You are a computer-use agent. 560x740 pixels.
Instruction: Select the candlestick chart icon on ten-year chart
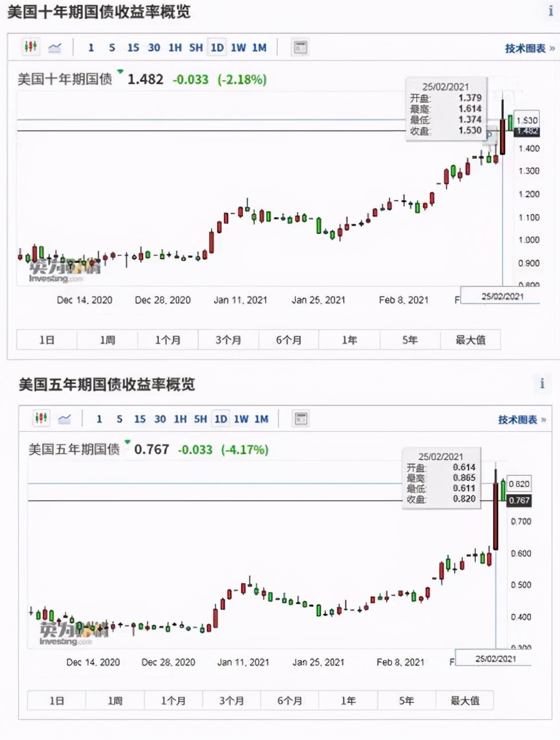coord(31,48)
